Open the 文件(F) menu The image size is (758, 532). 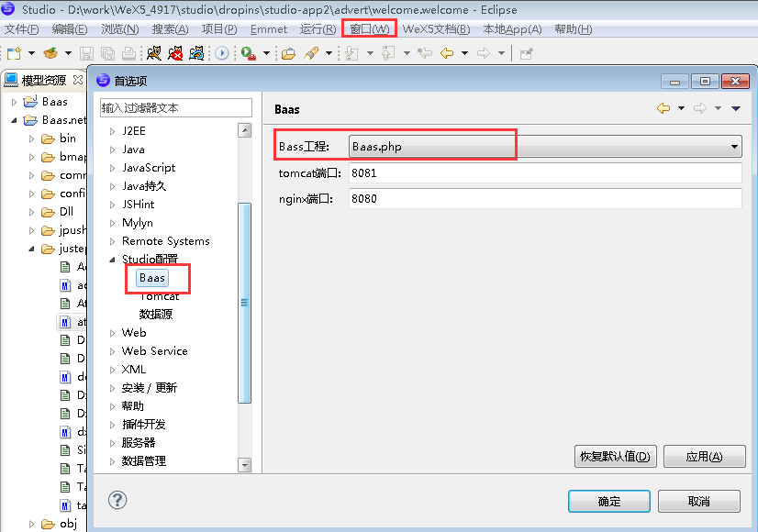(x=21, y=29)
